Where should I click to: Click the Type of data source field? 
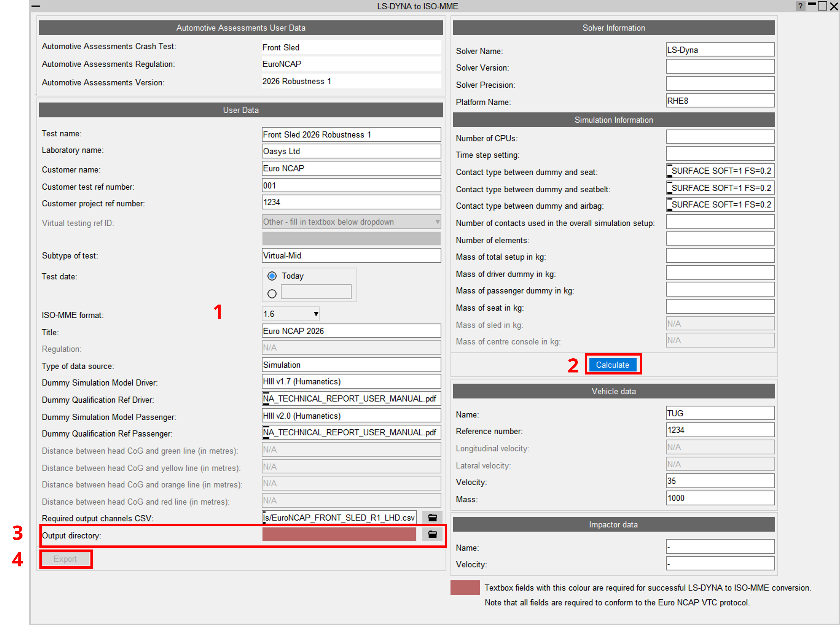(x=351, y=365)
